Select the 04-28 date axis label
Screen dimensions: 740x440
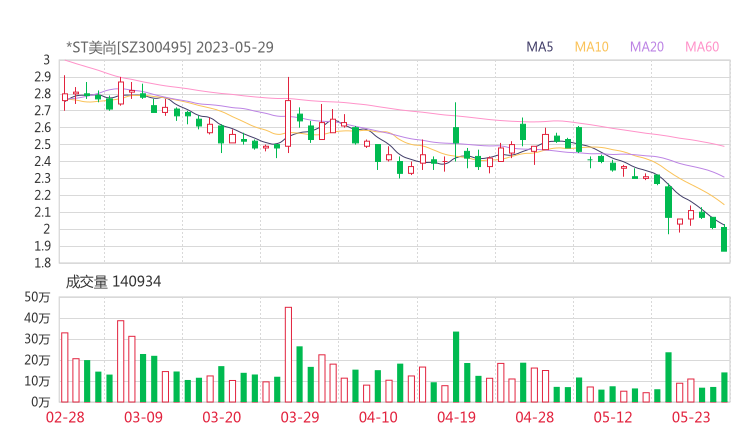pyautogui.click(x=533, y=417)
